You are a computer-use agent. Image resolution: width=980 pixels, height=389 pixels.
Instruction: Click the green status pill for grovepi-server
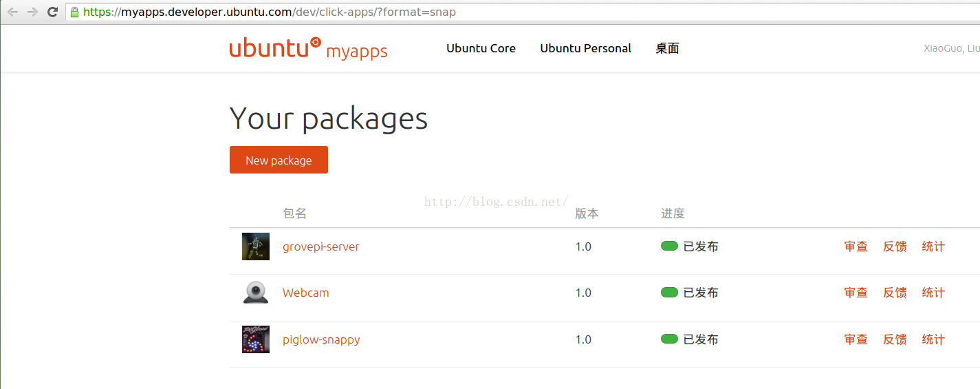coord(669,246)
